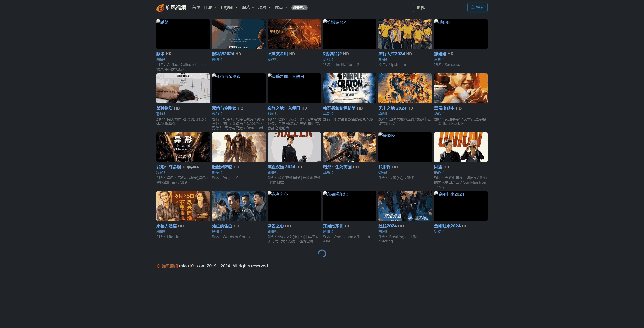Expand the 综艺 dropdown menu
Image resolution: width=644 pixels, height=328 pixels.
248,8
